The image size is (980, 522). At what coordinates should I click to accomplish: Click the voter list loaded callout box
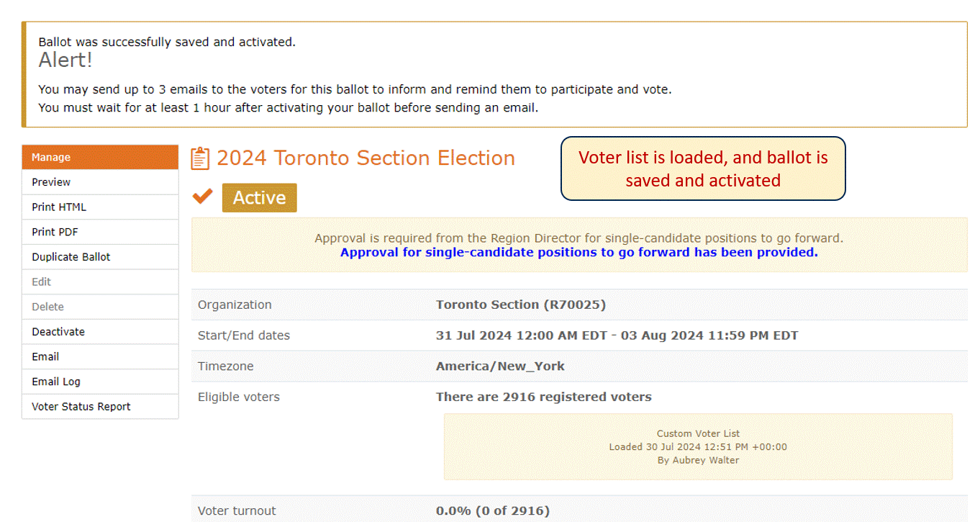click(703, 168)
